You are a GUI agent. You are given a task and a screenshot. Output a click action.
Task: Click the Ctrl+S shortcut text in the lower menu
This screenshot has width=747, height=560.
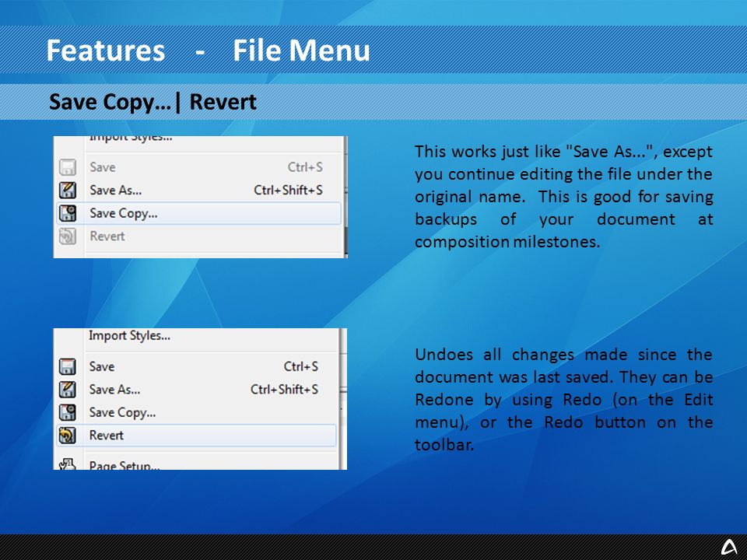[300, 366]
